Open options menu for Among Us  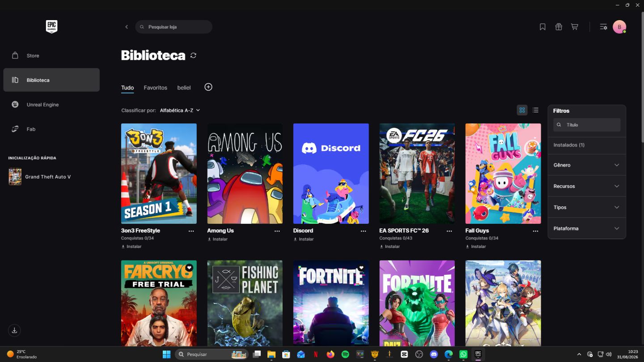pos(277,231)
